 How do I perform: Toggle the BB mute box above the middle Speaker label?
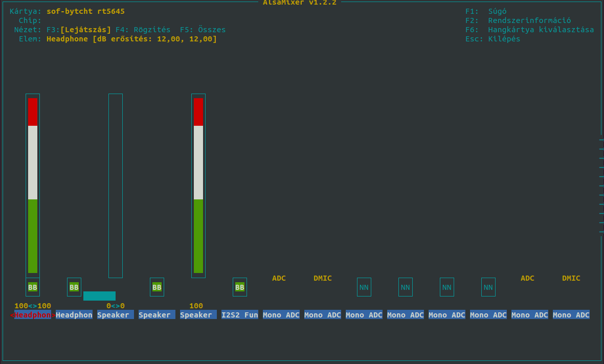pos(157,287)
